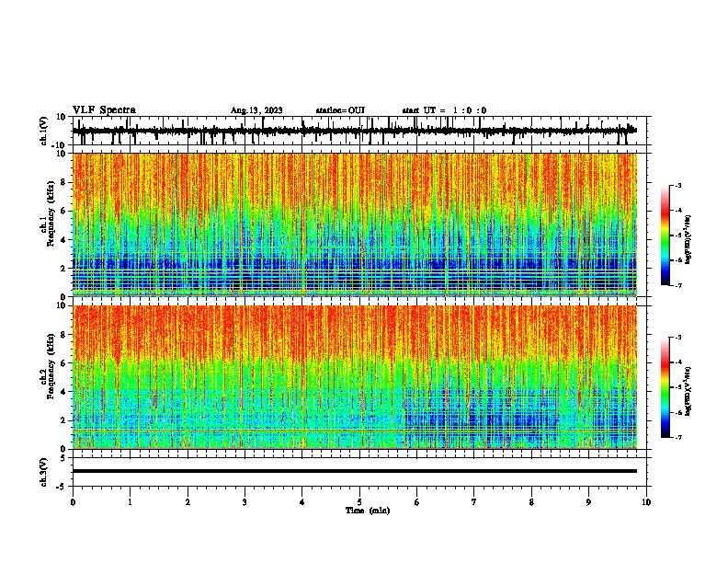This screenshot has width=728, height=563.
Task: Click time axis tick label "1"
Action: tap(130, 502)
